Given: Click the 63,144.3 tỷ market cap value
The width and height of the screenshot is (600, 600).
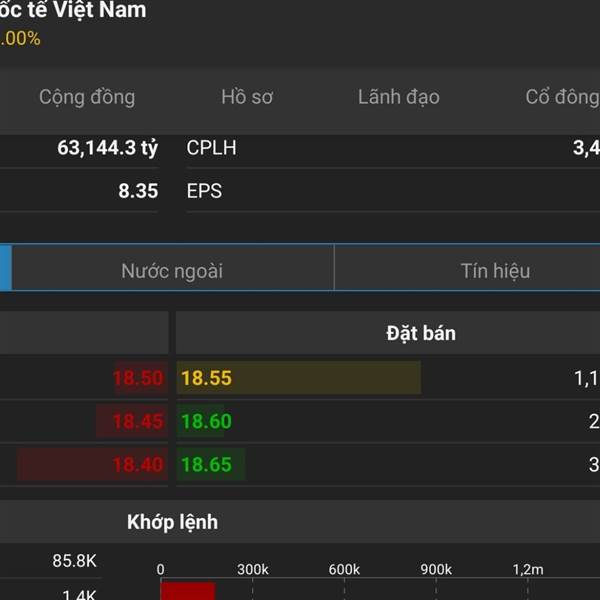Looking at the screenshot, I should click(x=107, y=148).
